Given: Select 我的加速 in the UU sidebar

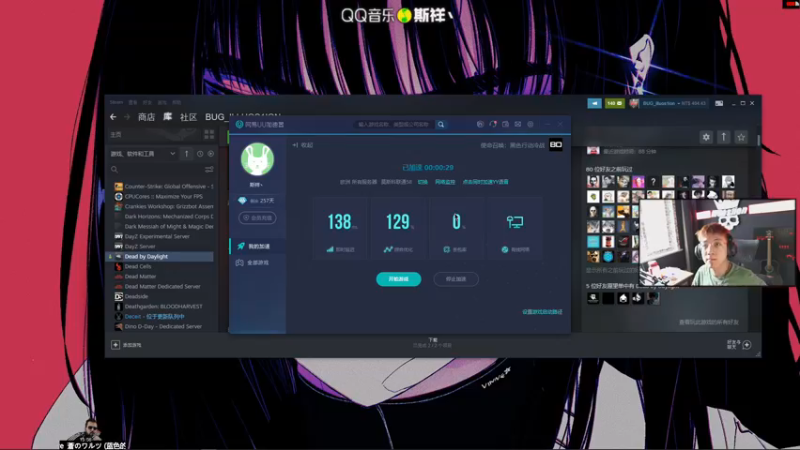Looking at the screenshot, I should pyautogui.click(x=258, y=246).
